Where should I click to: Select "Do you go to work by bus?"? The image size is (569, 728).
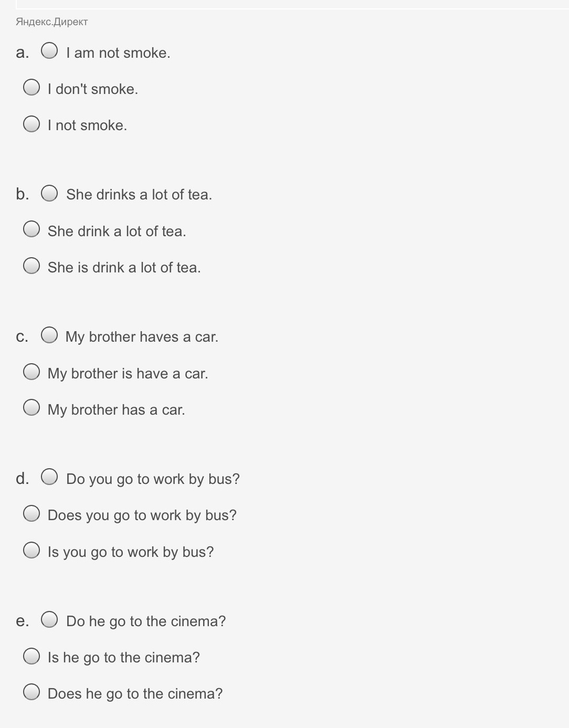pos(49,477)
